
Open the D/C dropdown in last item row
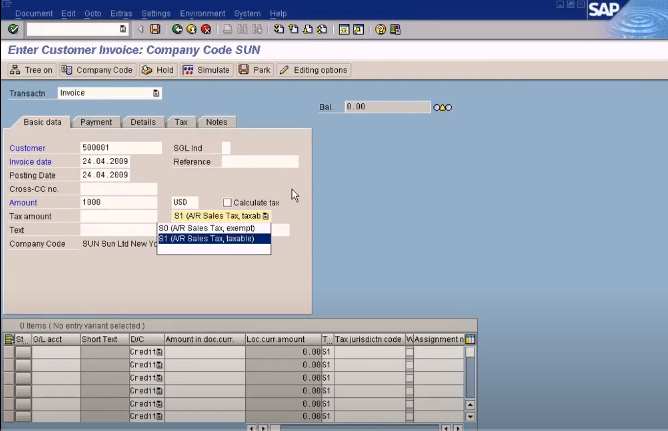tap(159, 416)
